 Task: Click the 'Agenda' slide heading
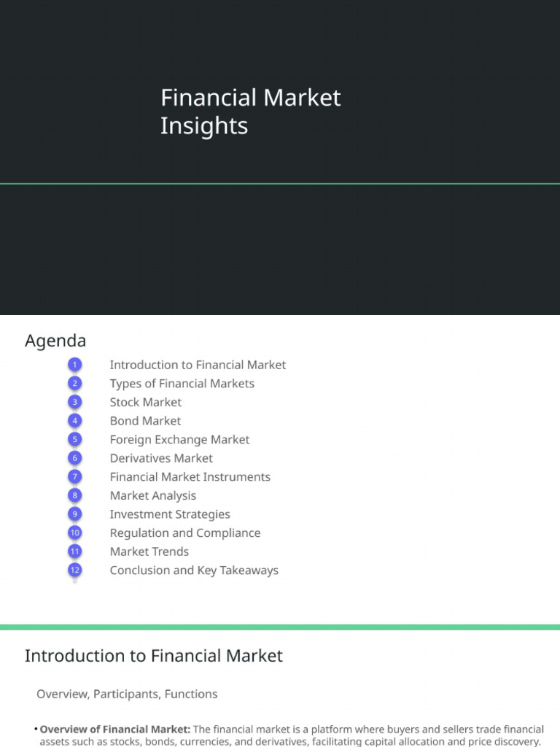[x=55, y=341]
